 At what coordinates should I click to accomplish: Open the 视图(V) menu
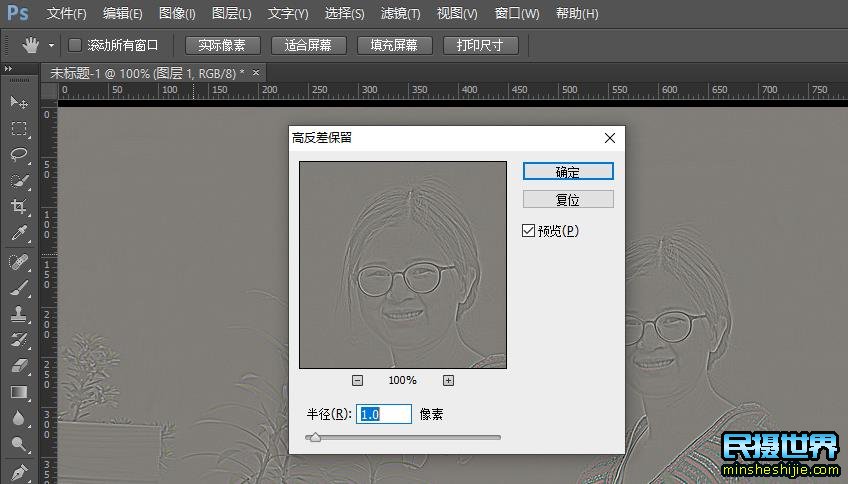tap(458, 14)
